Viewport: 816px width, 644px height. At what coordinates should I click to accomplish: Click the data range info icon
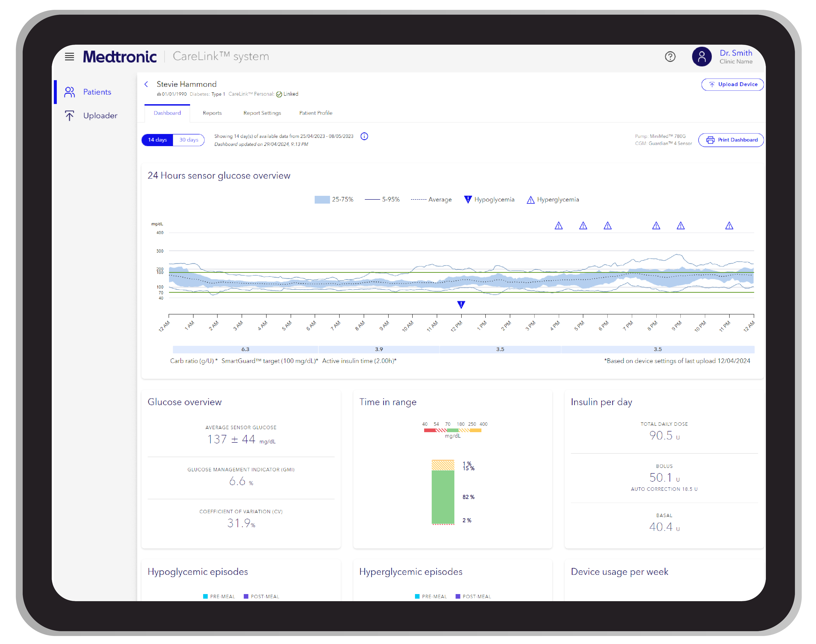[x=364, y=136]
